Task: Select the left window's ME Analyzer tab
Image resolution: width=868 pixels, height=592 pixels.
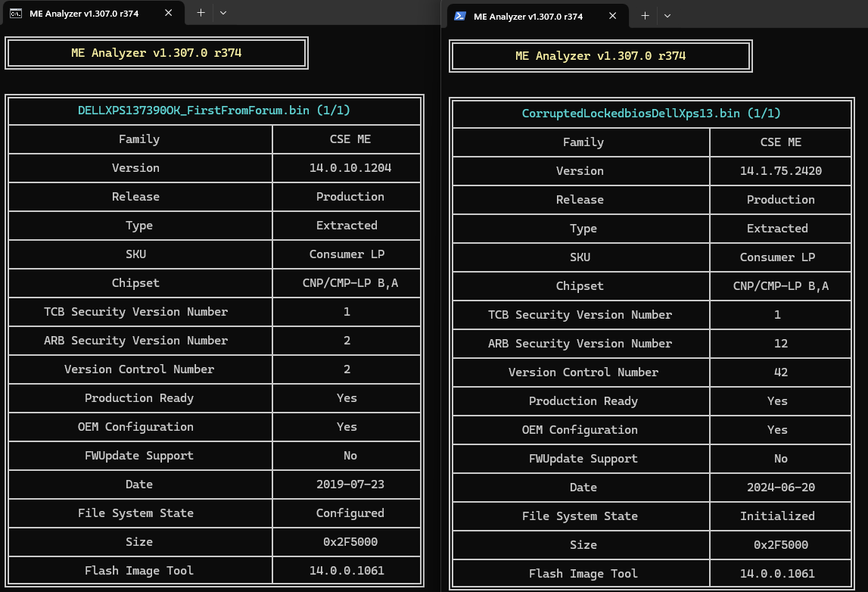Action: click(x=92, y=13)
